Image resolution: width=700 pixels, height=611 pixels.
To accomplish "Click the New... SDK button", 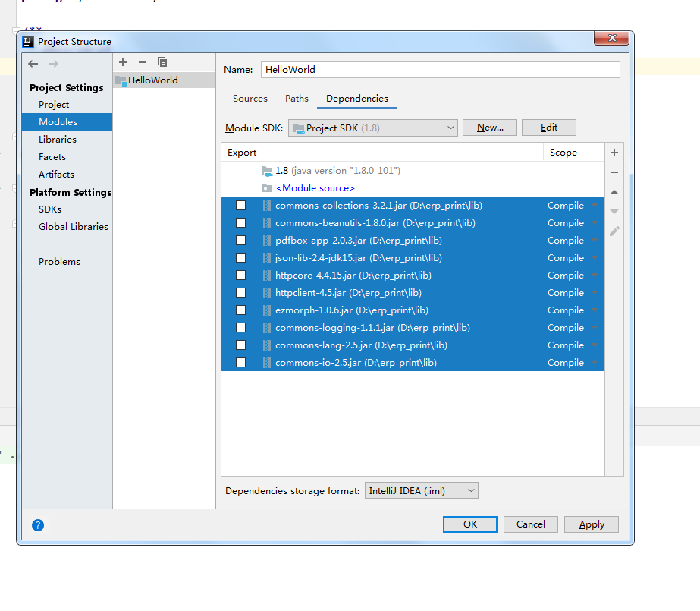I will pyautogui.click(x=490, y=128).
